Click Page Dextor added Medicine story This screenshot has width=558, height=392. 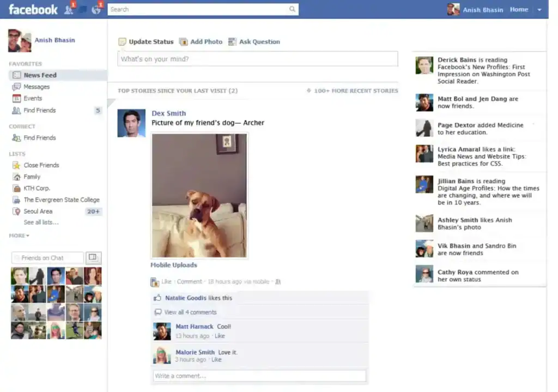click(479, 129)
